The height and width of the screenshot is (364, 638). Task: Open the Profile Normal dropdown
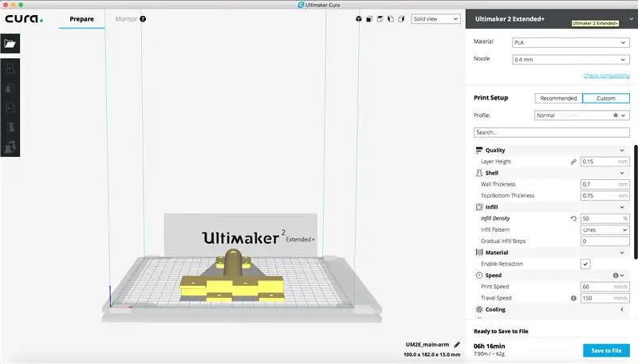(582, 115)
